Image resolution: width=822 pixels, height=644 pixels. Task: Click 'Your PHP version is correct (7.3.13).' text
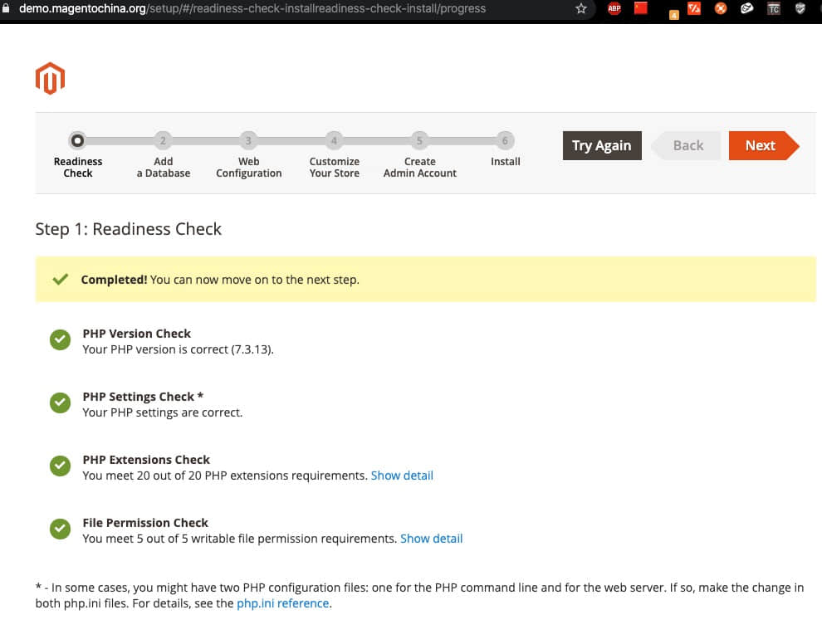(179, 349)
